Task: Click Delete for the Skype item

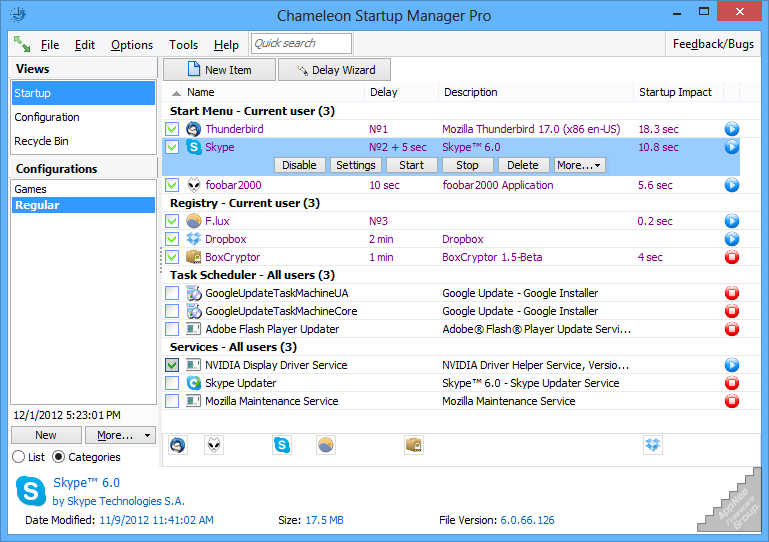Action: click(523, 165)
